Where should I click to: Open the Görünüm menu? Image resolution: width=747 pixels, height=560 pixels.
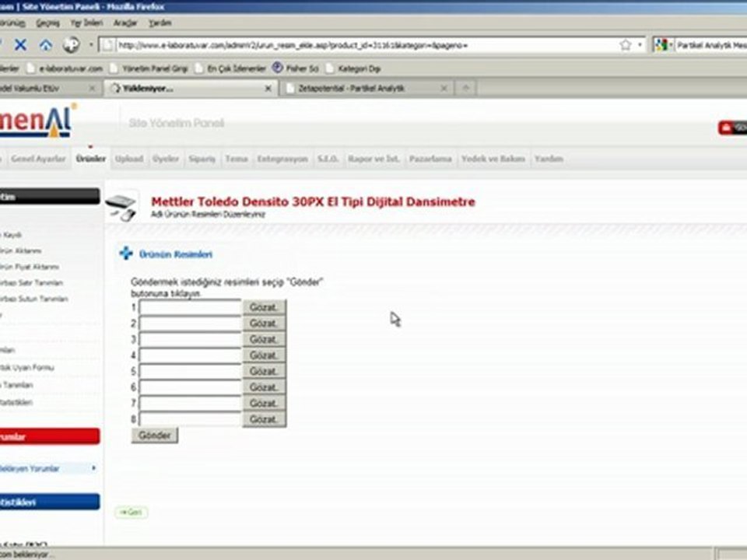pyautogui.click(x=12, y=23)
